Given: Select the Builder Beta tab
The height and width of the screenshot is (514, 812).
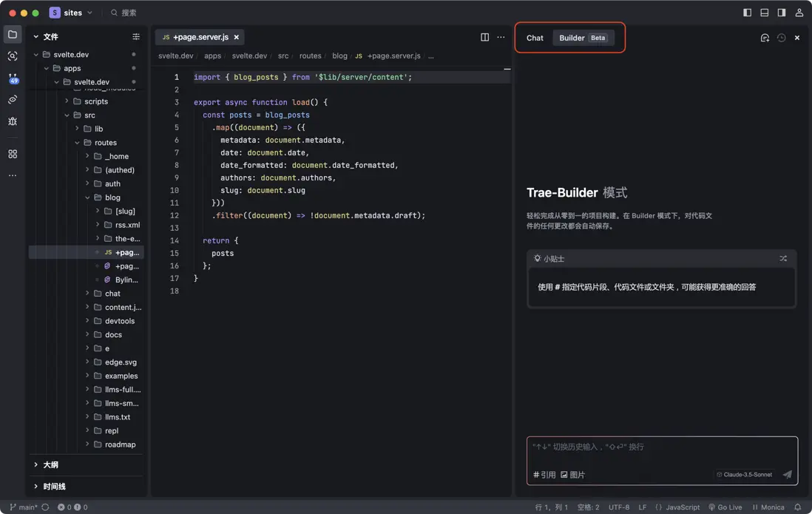Looking at the screenshot, I should point(583,38).
